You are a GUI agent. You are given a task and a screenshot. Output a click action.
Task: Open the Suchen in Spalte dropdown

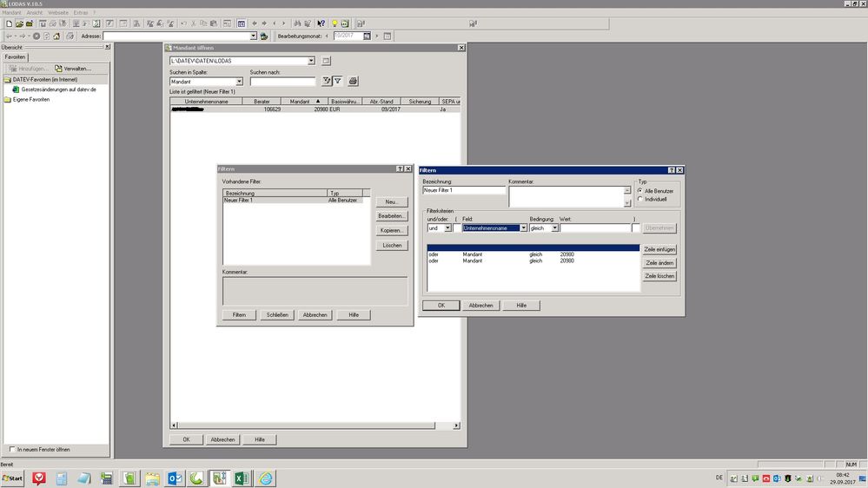click(239, 82)
